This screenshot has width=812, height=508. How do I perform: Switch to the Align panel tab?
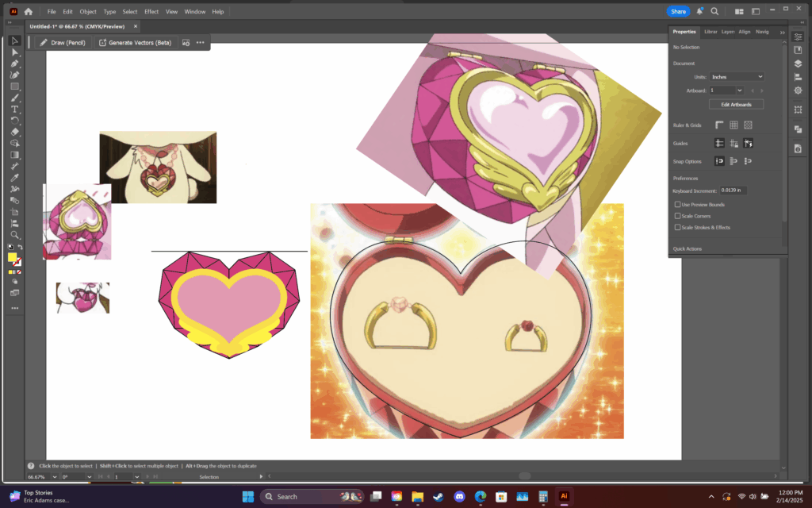pyautogui.click(x=744, y=32)
